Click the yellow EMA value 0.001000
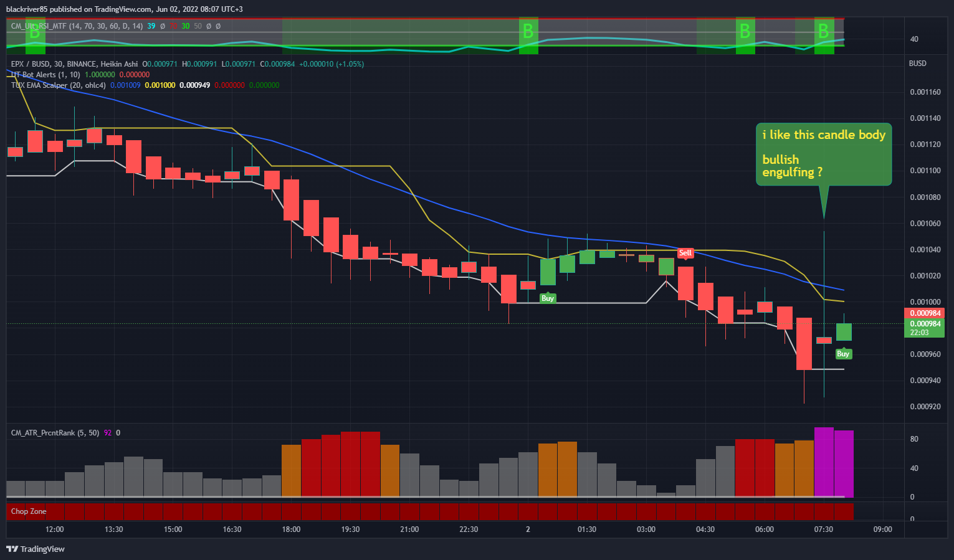Screen dimensions: 954x560 point(160,85)
